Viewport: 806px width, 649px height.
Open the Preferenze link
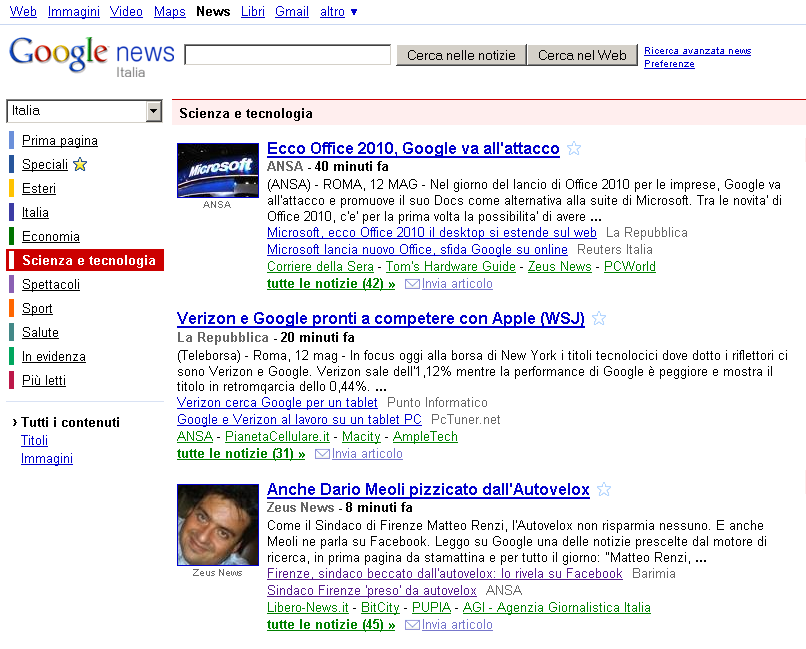tap(669, 64)
